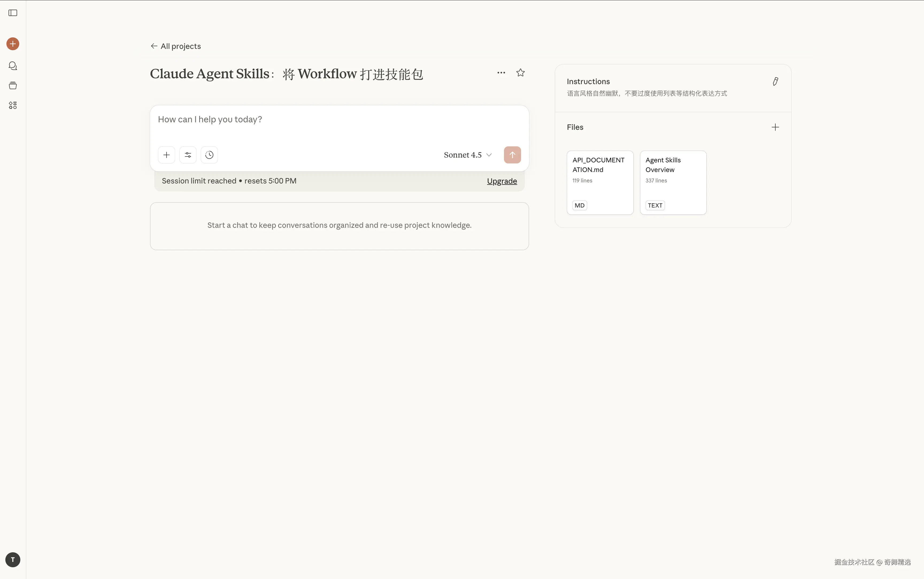This screenshot has width=924, height=579.
Task: Start a new chat with plus icon
Action: (13, 44)
